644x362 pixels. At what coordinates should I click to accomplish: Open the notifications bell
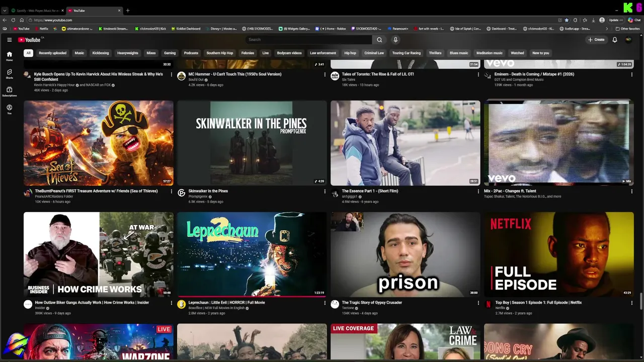click(x=614, y=40)
